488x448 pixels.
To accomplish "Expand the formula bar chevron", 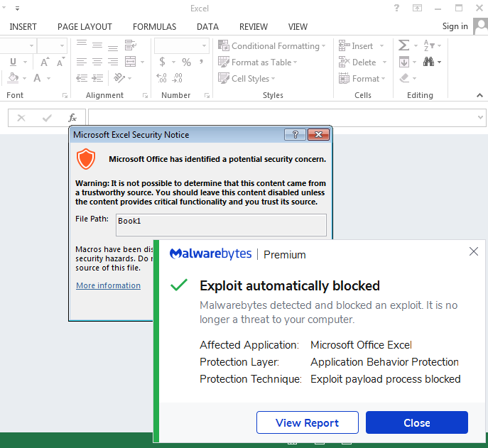I will coord(480,118).
